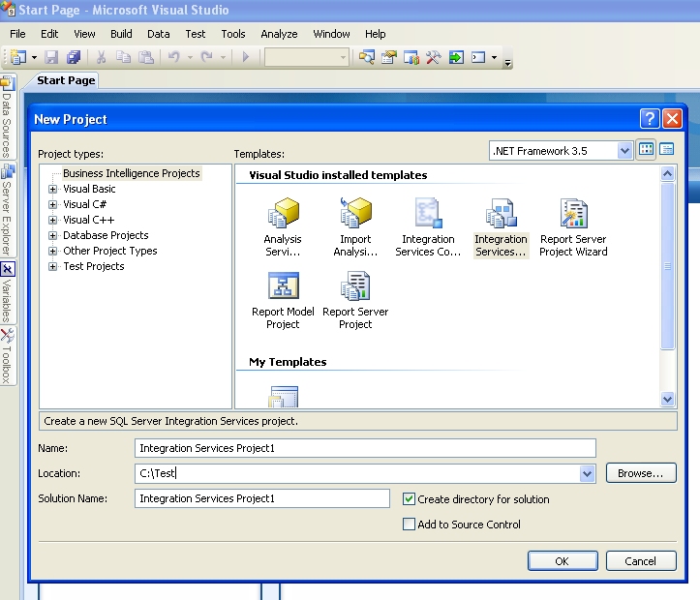Viewport: 700px width, 600px height.
Task: Uncheck Create directory for solution
Action: pyautogui.click(x=409, y=499)
